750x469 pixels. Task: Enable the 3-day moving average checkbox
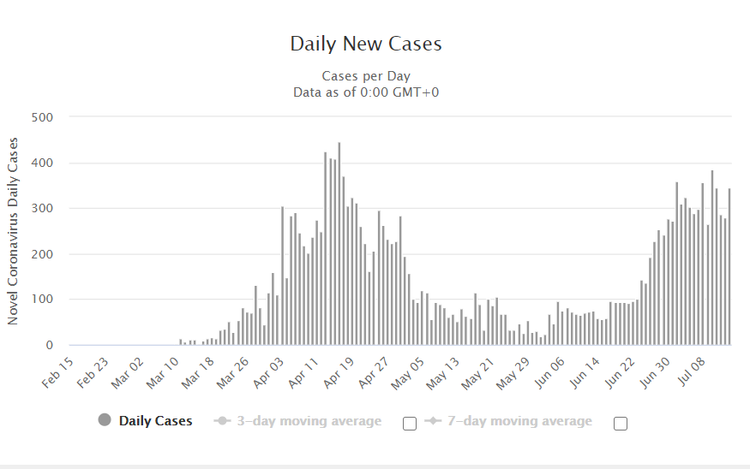pos(409,423)
